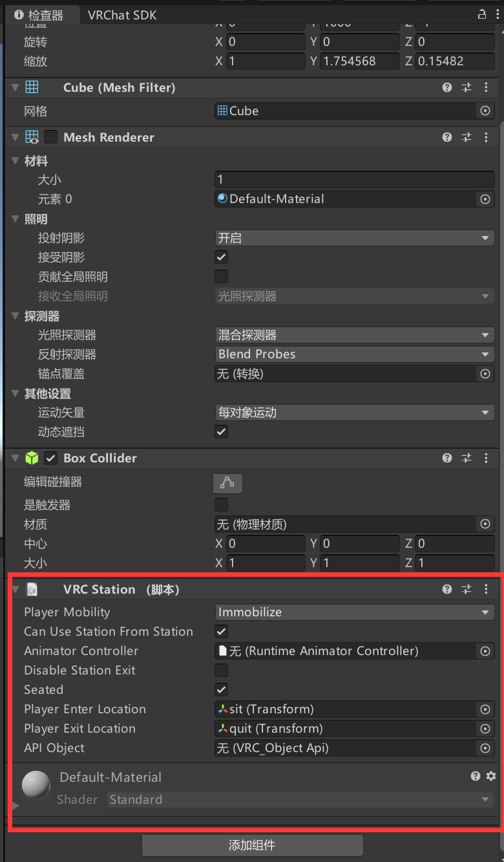Click the 编辑碰撞器 button

click(227, 483)
